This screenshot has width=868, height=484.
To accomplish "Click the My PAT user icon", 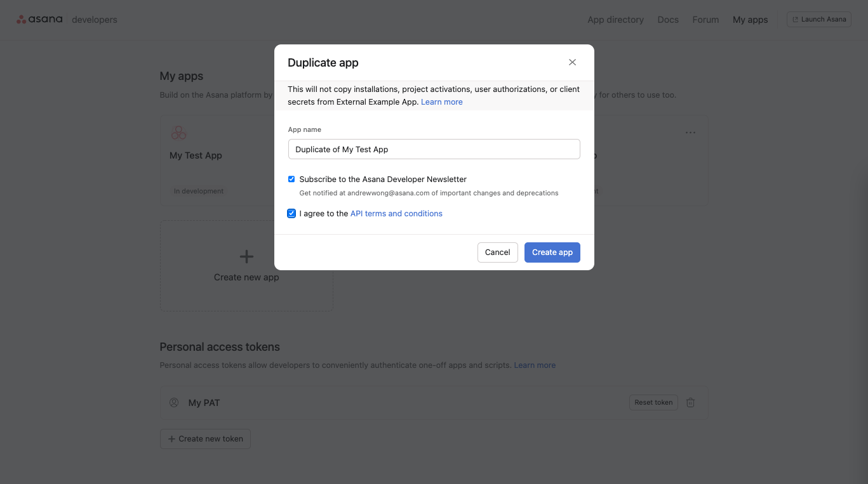I will (174, 403).
